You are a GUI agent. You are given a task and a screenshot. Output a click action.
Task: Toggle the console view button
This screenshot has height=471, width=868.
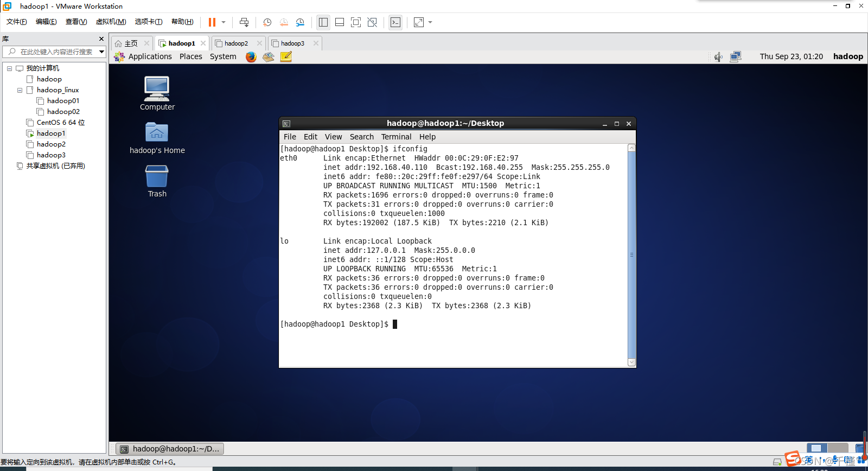(395, 22)
